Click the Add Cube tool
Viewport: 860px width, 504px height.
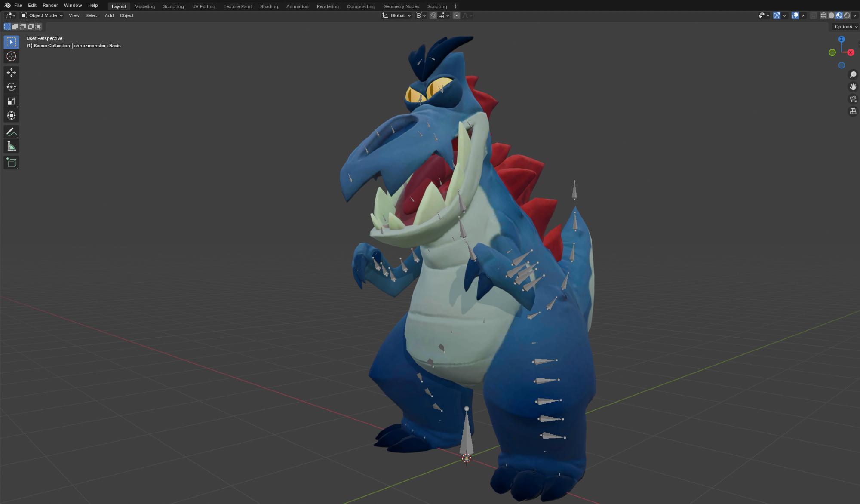click(x=12, y=163)
